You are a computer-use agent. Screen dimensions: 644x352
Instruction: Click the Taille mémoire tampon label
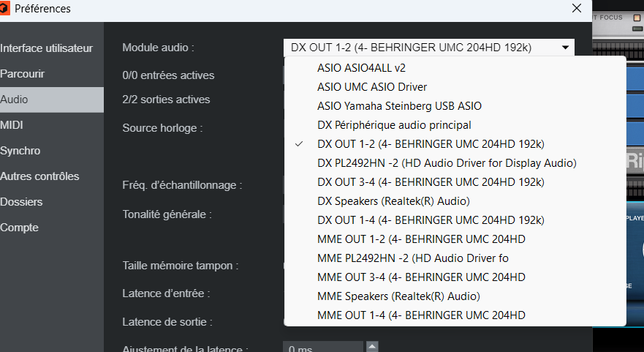click(181, 266)
